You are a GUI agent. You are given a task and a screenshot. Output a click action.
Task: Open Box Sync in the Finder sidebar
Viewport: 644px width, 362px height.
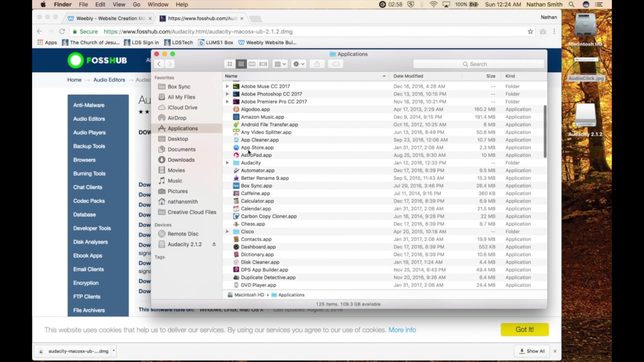(179, 86)
